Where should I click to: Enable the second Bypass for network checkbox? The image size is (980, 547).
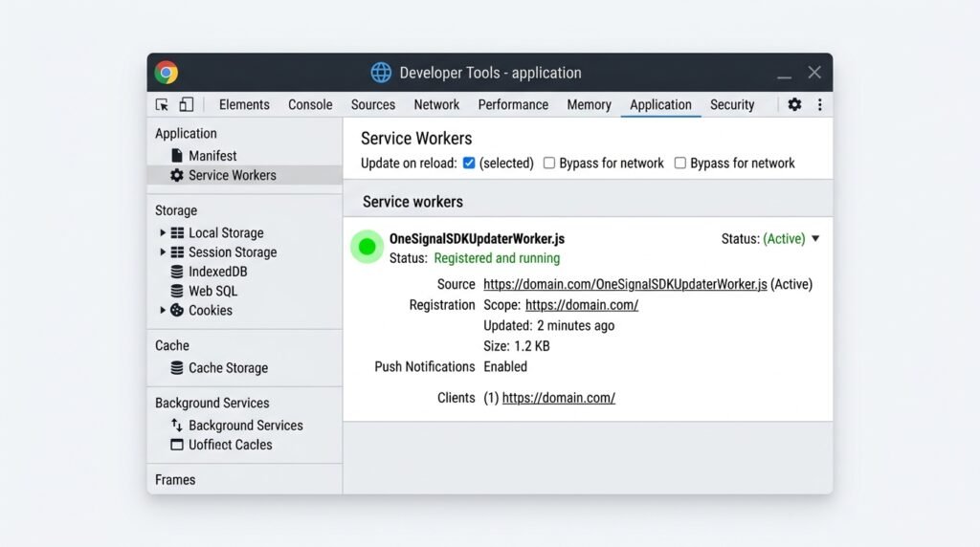680,163
